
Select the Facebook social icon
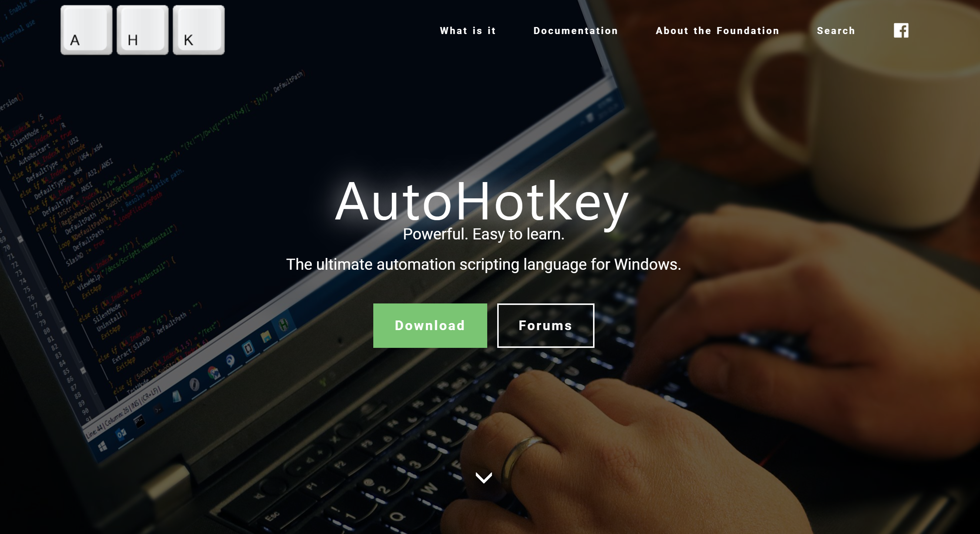[900, 30]
